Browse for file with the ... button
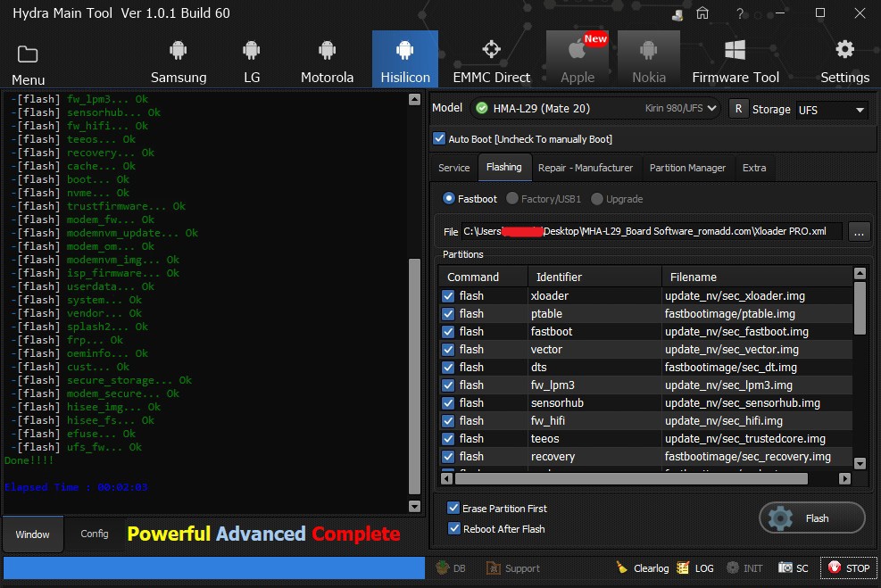The width and height of the screenshot is (881, 588). pos(859,232)
